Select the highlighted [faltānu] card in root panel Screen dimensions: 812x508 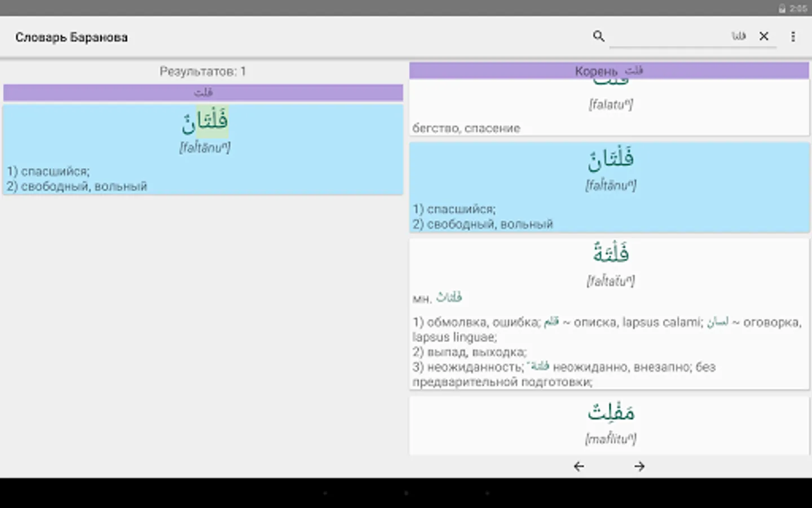point(609,187)
